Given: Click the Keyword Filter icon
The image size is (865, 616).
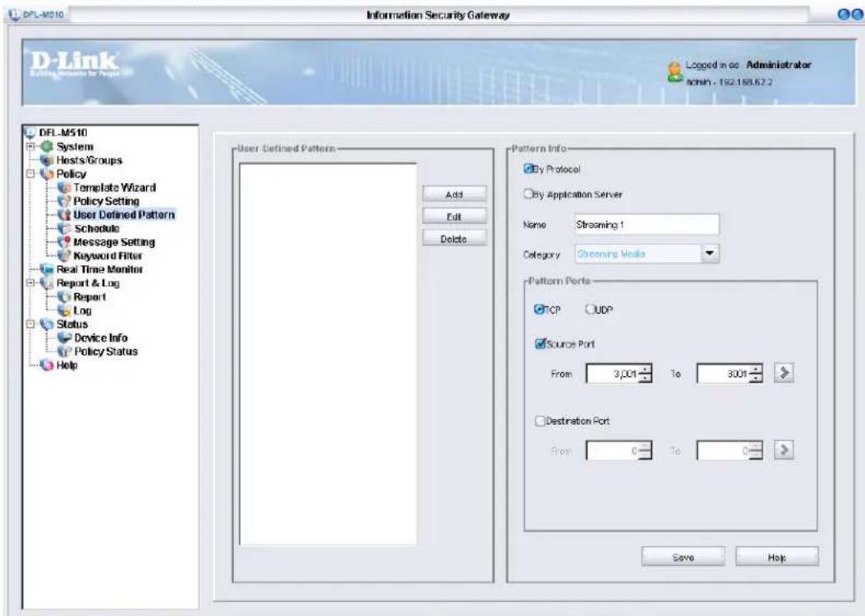Looking at the screenshot, I should (x=65, y=256).
